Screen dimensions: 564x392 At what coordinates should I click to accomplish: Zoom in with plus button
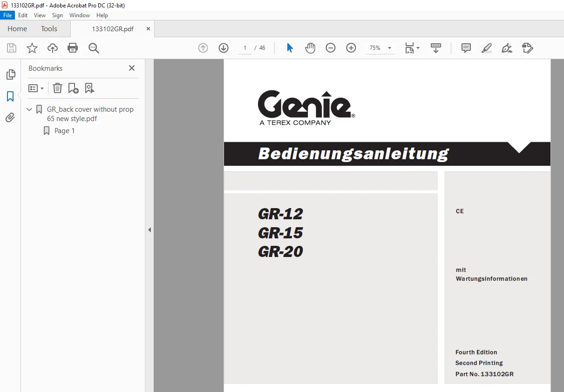(x=351, y=48)
